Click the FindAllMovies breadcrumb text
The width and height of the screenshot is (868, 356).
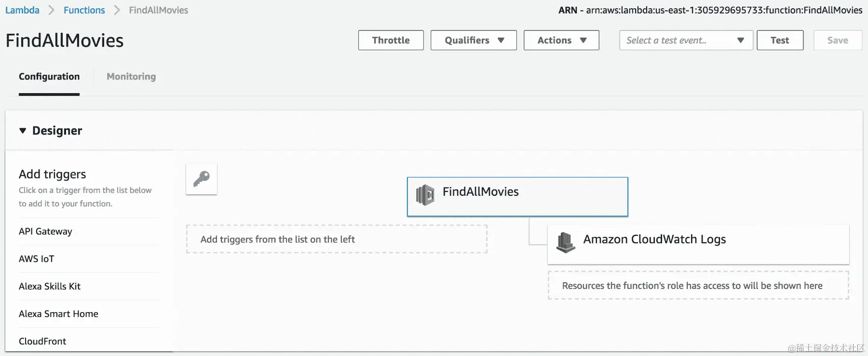click(x=159, y=10)
